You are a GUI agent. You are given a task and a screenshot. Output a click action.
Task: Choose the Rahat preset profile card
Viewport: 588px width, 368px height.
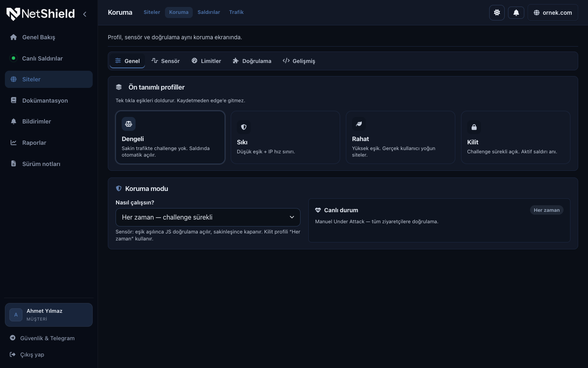tap(401, 137)
